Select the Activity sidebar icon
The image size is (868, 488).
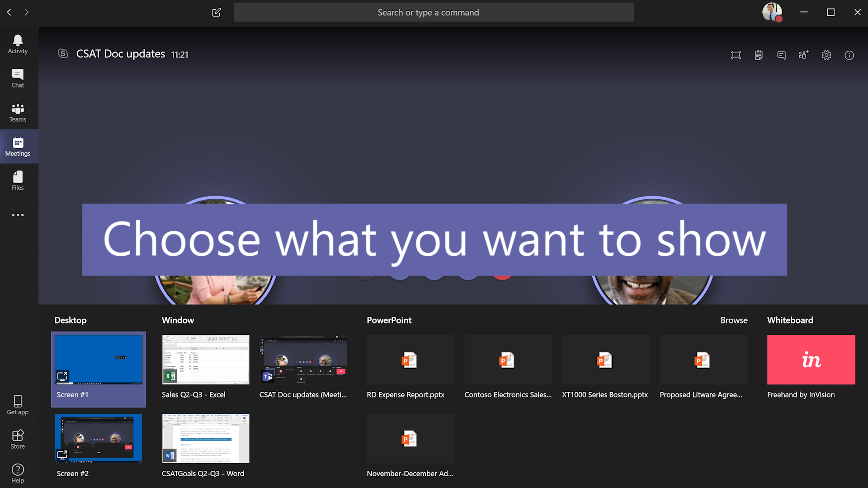tap(17, 44)
